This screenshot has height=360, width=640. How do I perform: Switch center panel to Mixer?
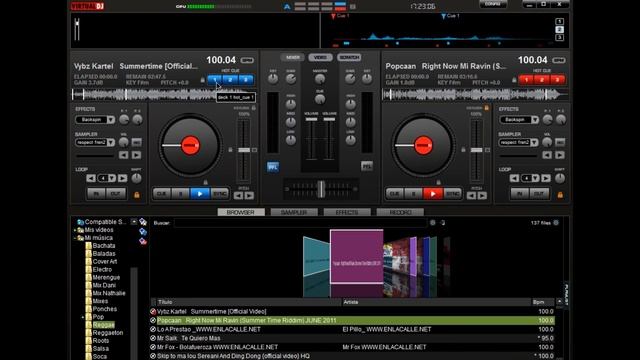292,58
